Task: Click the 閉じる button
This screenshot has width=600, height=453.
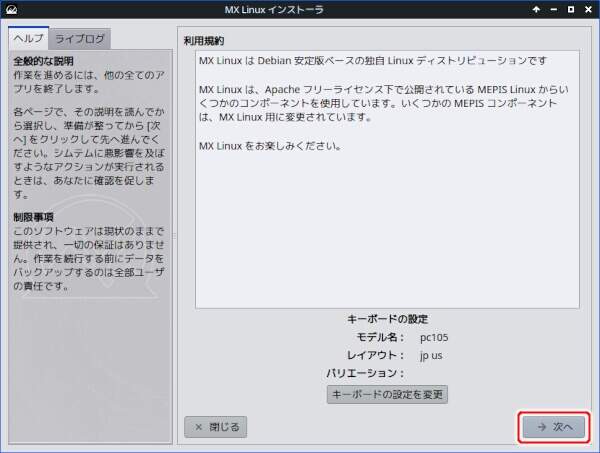Action: [x=215, y=426]
